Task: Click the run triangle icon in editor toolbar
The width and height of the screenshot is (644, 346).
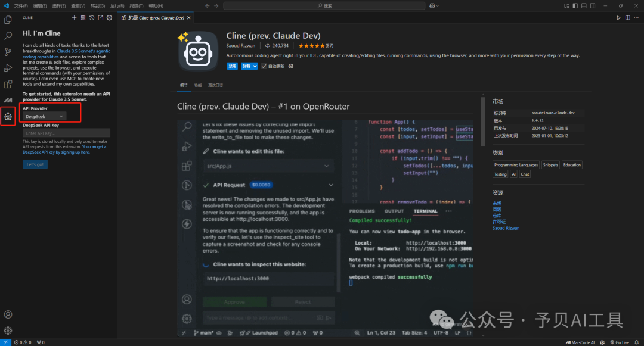Action: point(618,18)
